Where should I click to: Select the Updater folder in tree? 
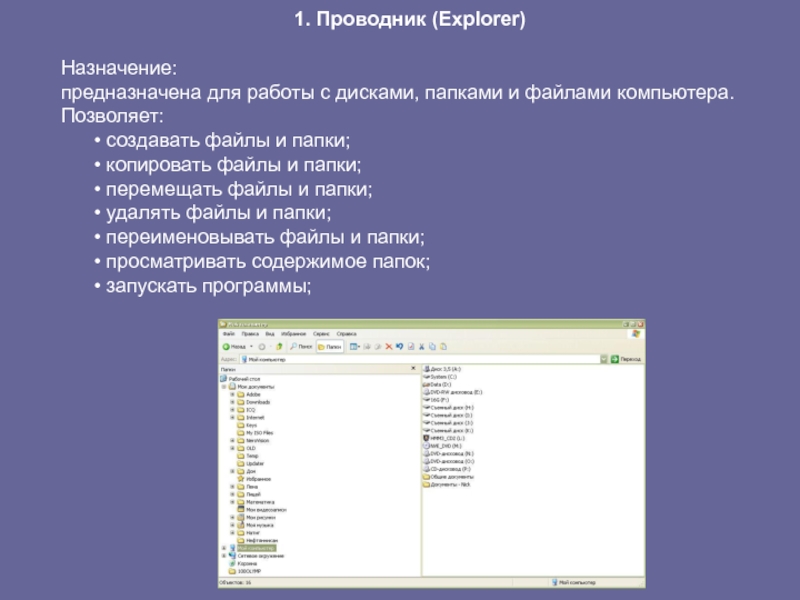click(x=251, y=463)
